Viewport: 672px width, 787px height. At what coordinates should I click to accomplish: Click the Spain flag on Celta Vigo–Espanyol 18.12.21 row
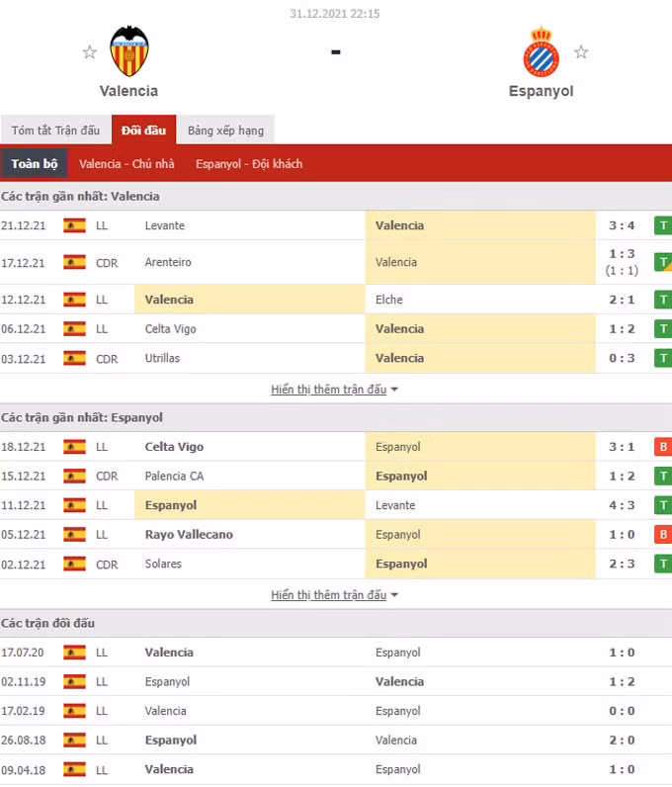pos(74,447)
